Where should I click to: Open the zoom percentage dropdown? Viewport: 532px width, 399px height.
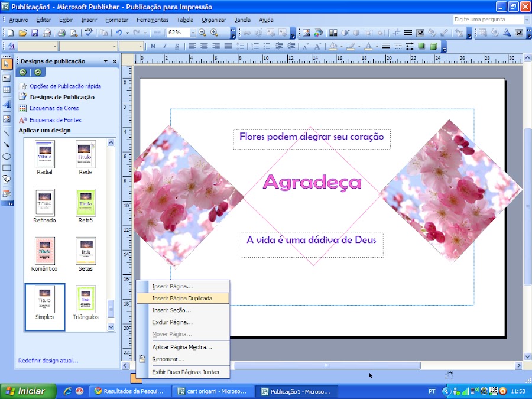tap(193, 33)
